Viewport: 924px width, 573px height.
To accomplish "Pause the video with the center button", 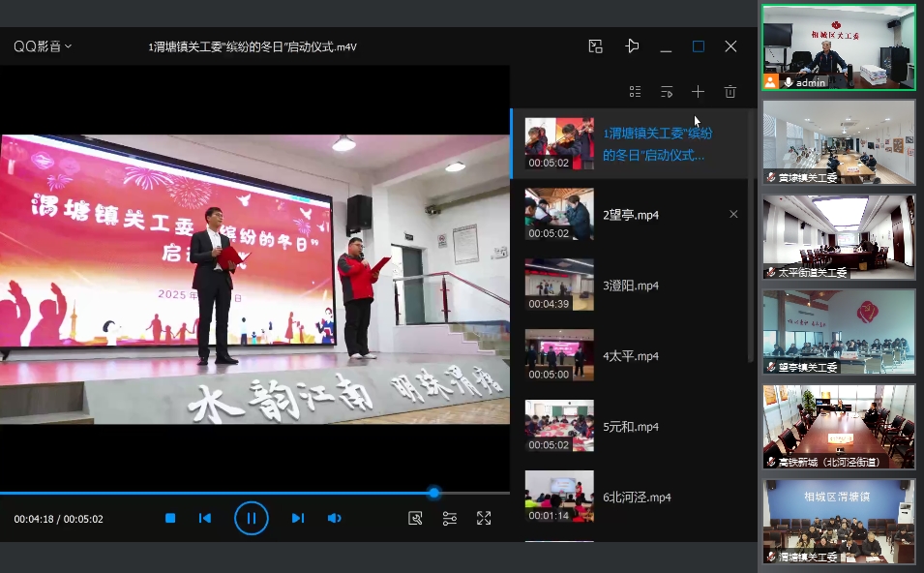I will point(251,518).
